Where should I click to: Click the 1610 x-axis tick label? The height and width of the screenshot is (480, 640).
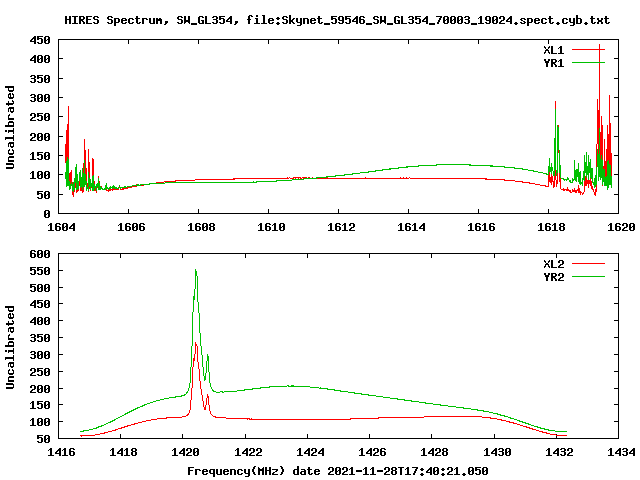[271, 227]
